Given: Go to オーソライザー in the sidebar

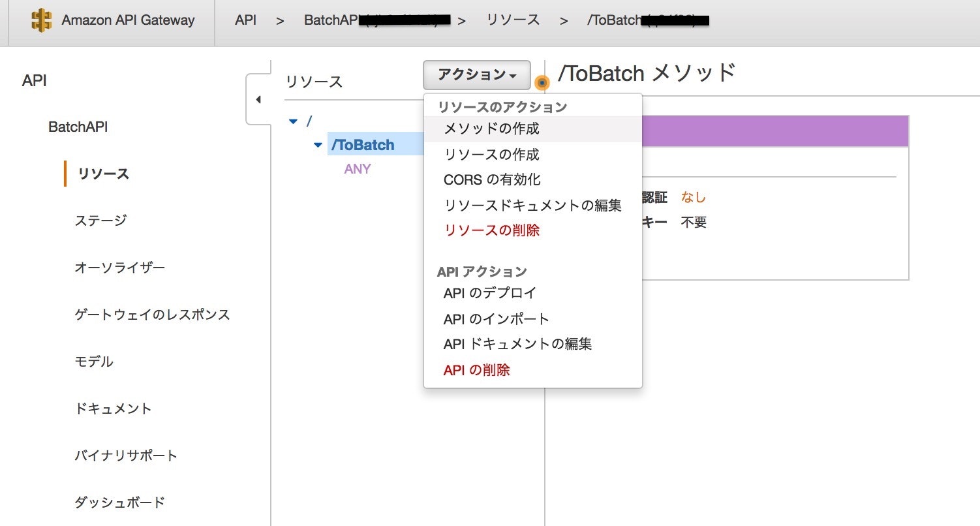Looking at the screenshot, I should click(120, 268).
